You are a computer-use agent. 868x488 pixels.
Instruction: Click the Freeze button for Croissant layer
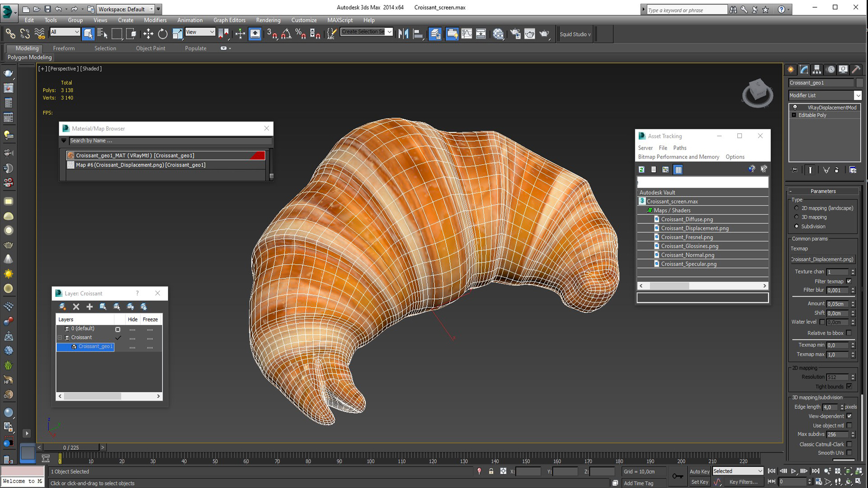pyautogui.click(x=150, y=338)
